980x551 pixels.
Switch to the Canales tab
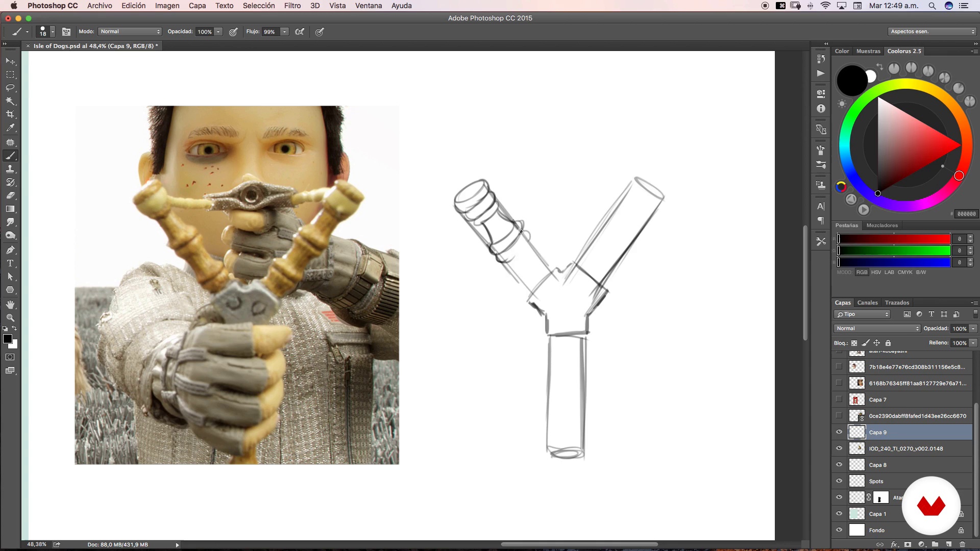point(867,303)
